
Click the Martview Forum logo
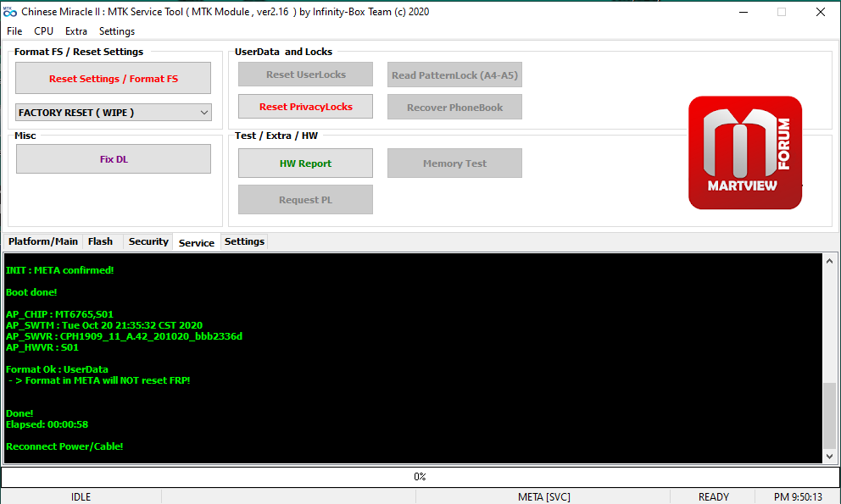pyautogui.click(x=745, y=152)
